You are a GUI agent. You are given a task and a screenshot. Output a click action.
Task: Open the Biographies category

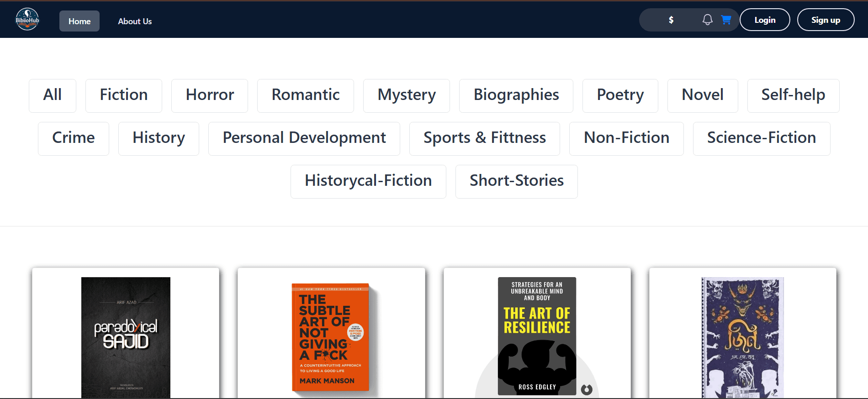[x=516, y=95]
